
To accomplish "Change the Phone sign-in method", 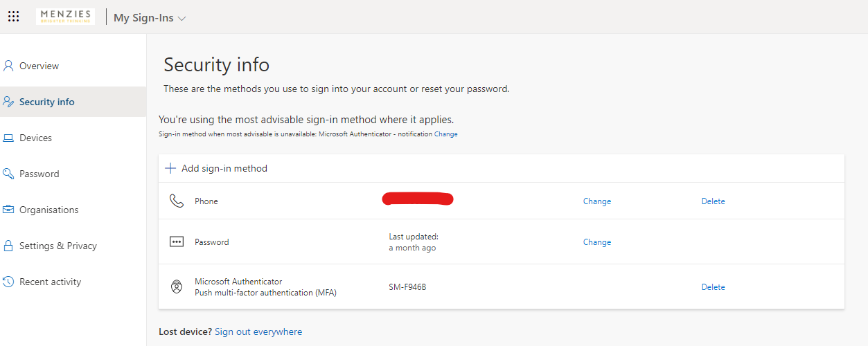I will (596, 201).
